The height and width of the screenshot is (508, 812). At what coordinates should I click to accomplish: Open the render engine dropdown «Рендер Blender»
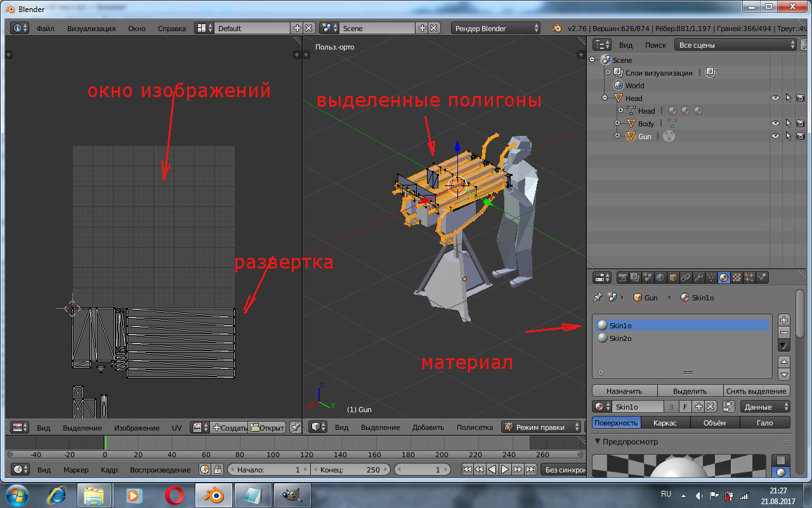point(496,29)
